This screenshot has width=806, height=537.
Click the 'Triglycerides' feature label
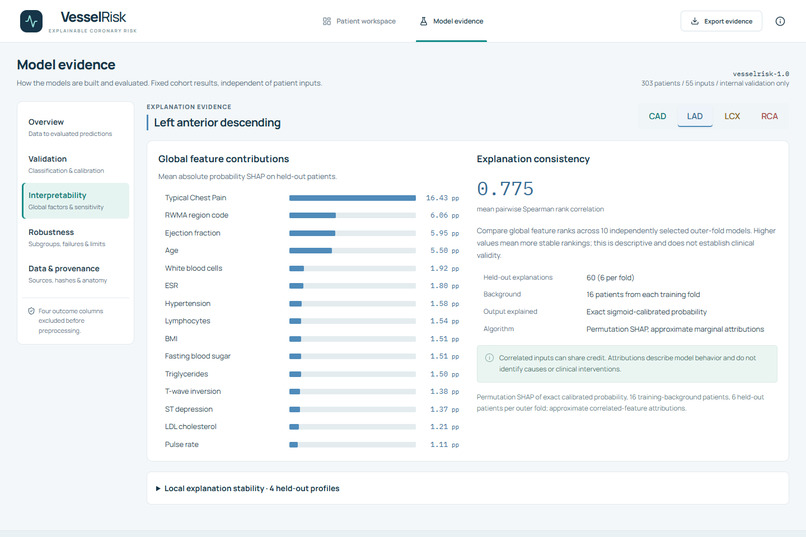(186, 374)
